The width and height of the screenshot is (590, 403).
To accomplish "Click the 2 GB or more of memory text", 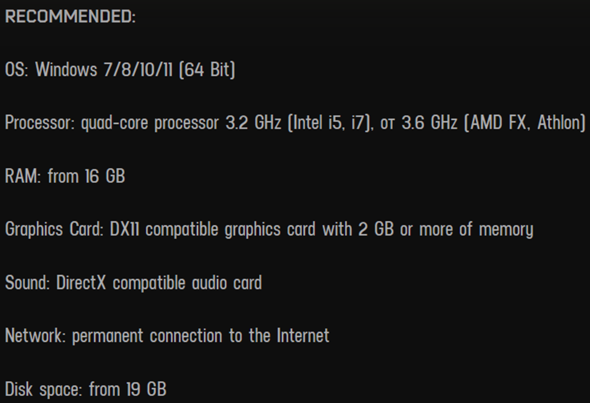I will click(x=446, y=230).
